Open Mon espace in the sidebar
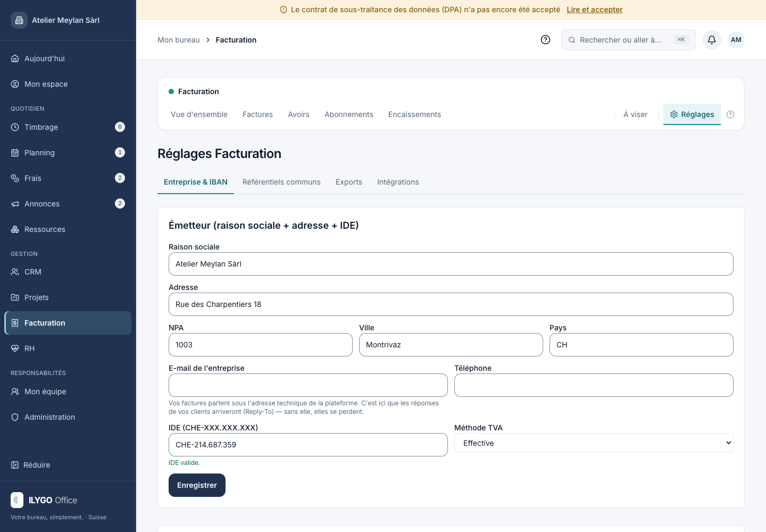The image size is (766, 532). tap(68, 84)
